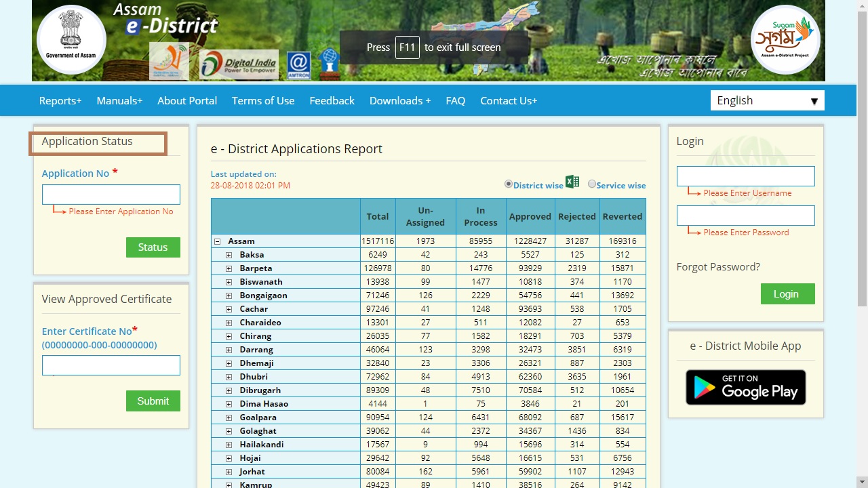This screenshot has height=488, width=868.
Task: Click the Government of Assam emblem logo
Action: click(71, 39)
